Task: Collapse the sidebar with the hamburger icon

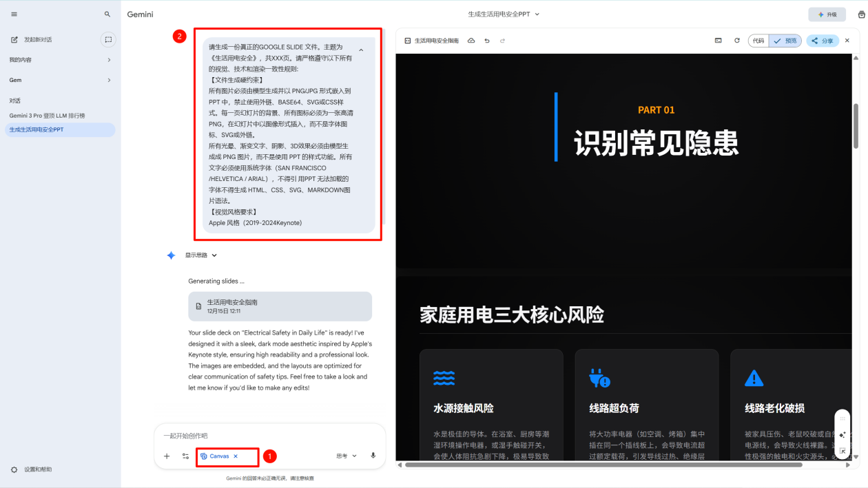Action: pyautogui.click(x=14, y=14)
